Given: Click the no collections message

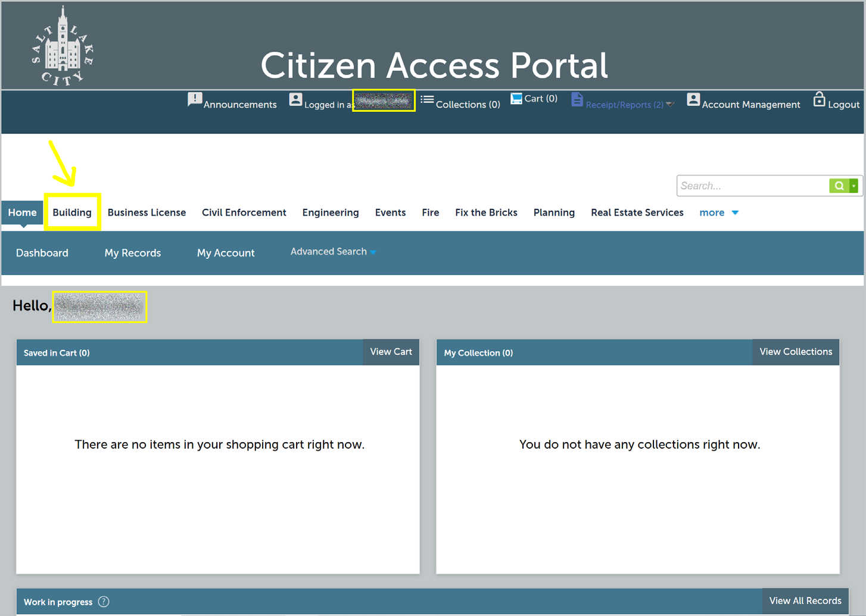Looking at the screenshot, I should click(x=640, y=445).
